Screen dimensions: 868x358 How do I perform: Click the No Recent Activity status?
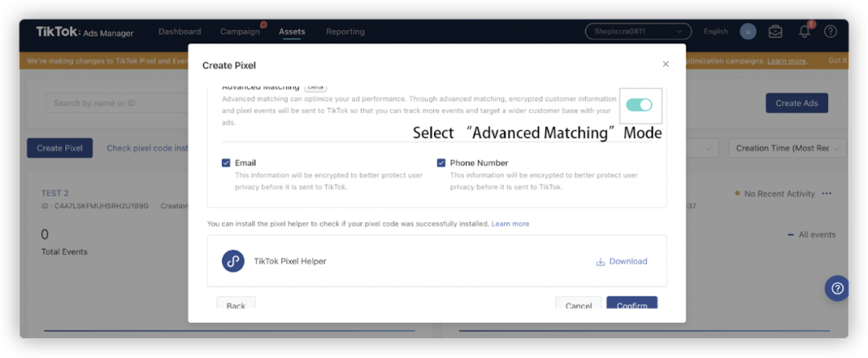click(x=775, y=193)
